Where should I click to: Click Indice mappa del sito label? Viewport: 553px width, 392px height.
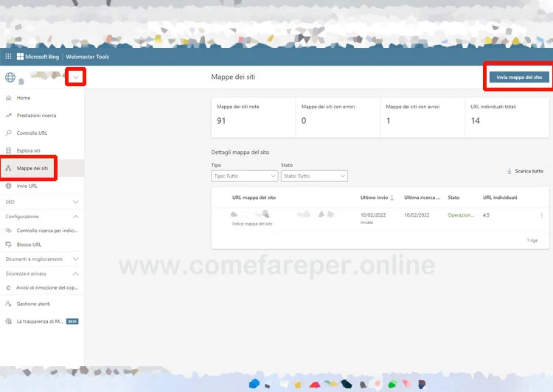(x=252, y=224)
